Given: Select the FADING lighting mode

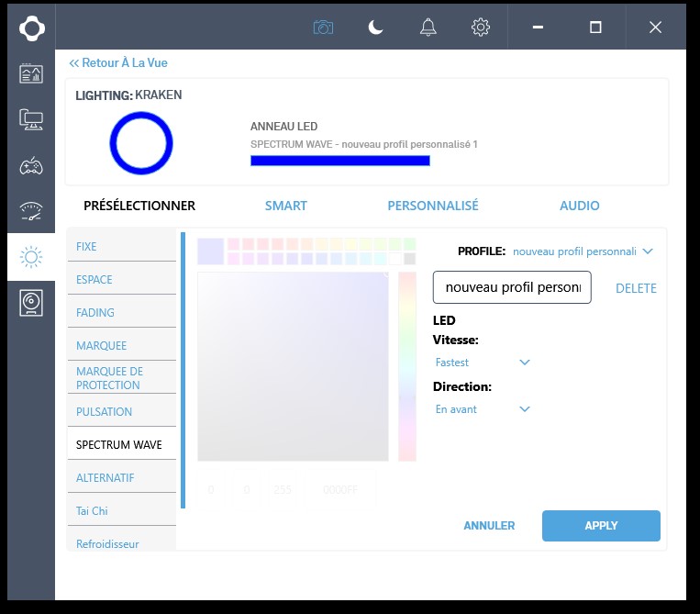Looking at the screenshot, I should coord(122,313).
